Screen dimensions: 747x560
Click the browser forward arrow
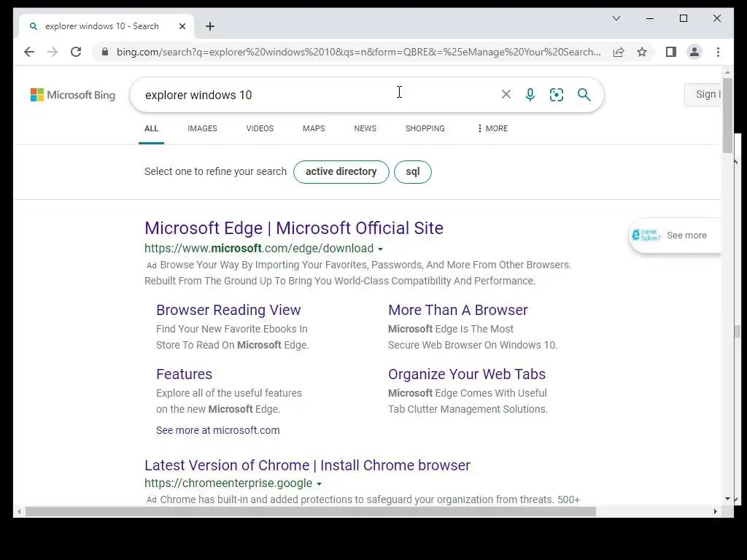pyautogui.click(x=53, y=52)
